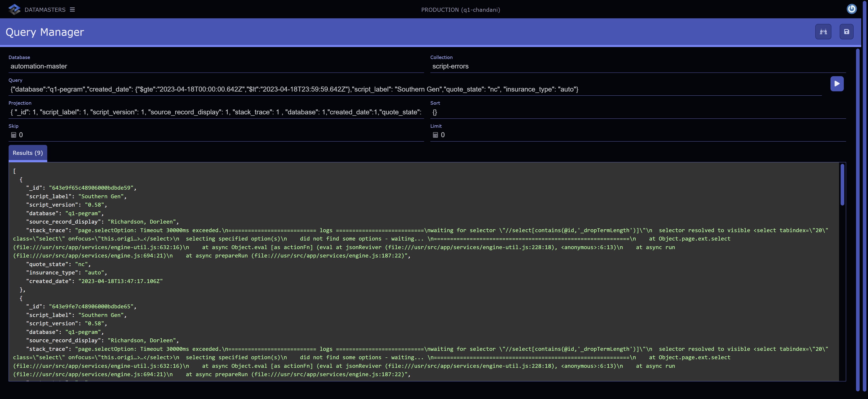The height and width of the screenshot is (399, 868).
Task: Click the calculator icon in Skip field
Action: point(14,135)
